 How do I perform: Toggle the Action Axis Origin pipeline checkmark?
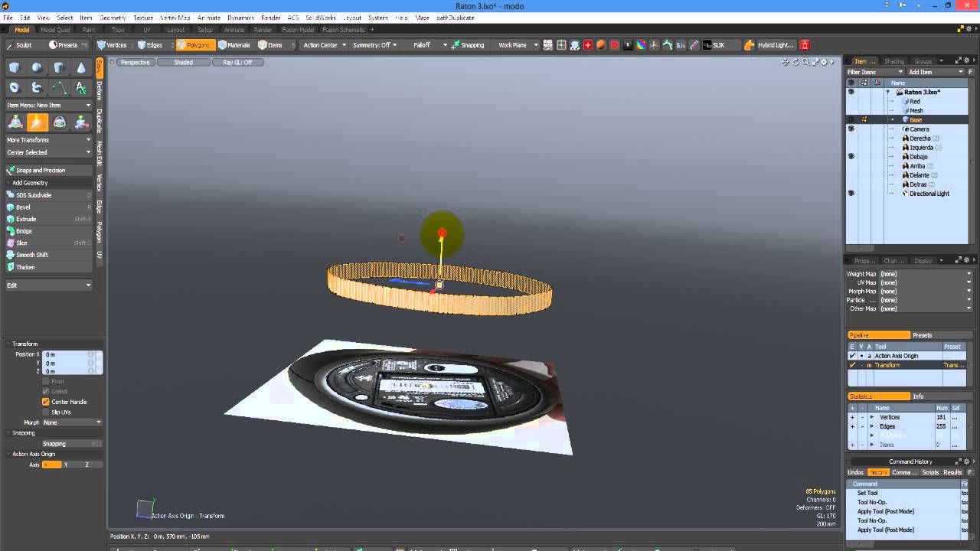pyautogui.click(x=852, y=356)
